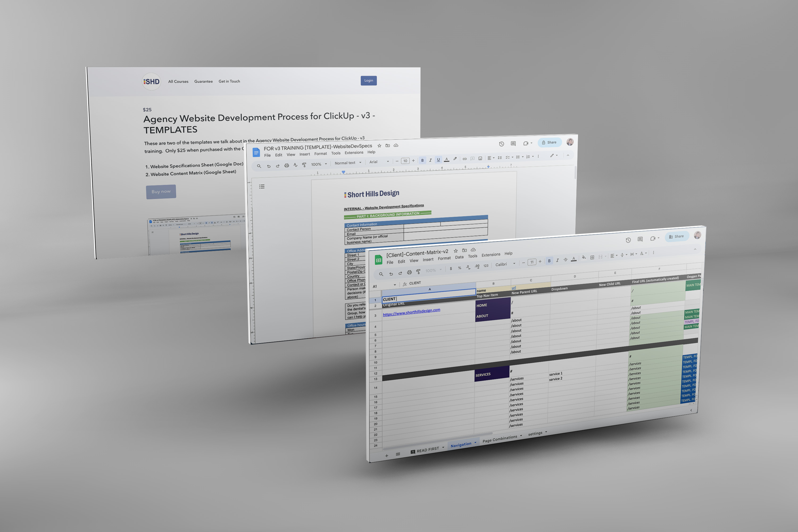Open the settings sheet tab dropdown arrow
The height and width of the screenshot is (532, 798).
pyautogui.click(x=546, y=432)
